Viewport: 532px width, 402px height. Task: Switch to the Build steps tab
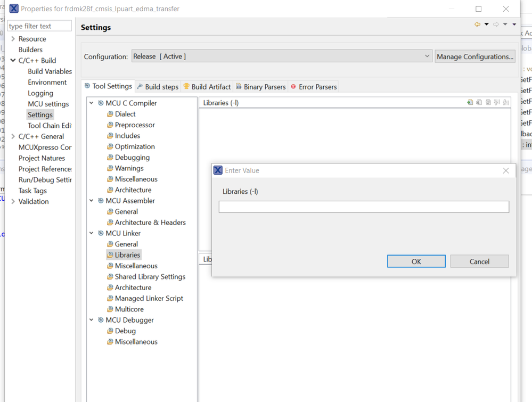[x=158, y=87]
